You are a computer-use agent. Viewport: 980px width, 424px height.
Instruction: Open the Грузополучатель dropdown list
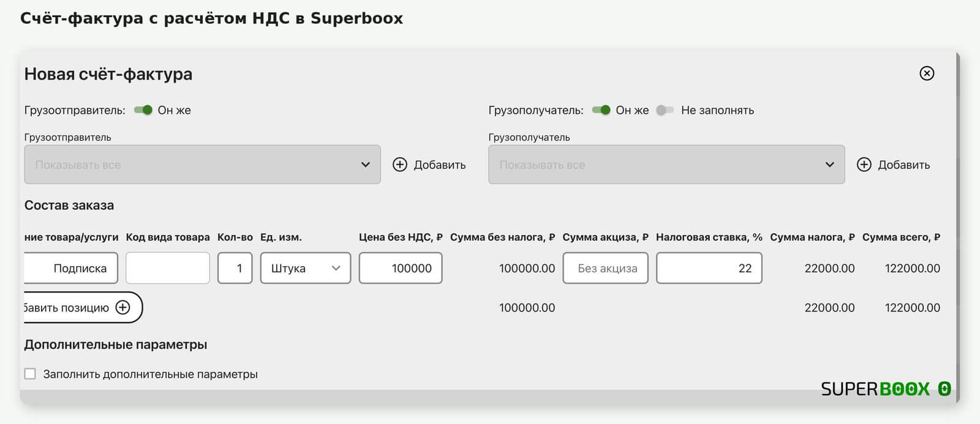(x=666, y=165)
